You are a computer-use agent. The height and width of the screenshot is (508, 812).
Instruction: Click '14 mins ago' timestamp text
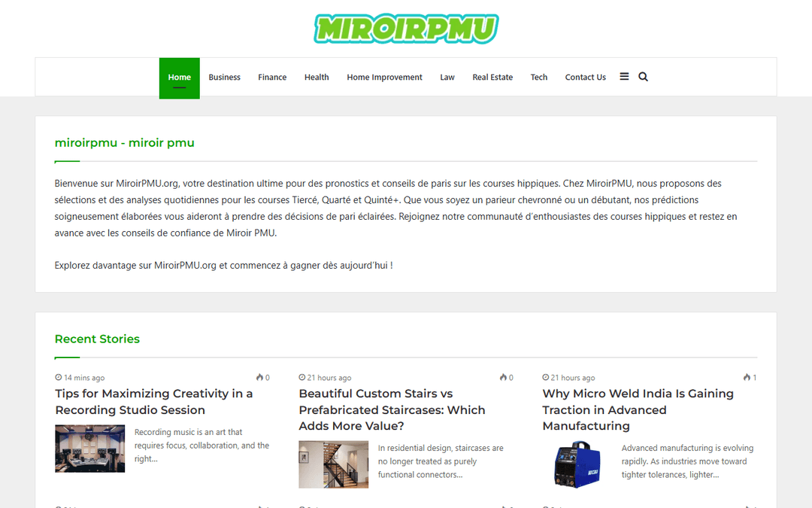point(84,378)
